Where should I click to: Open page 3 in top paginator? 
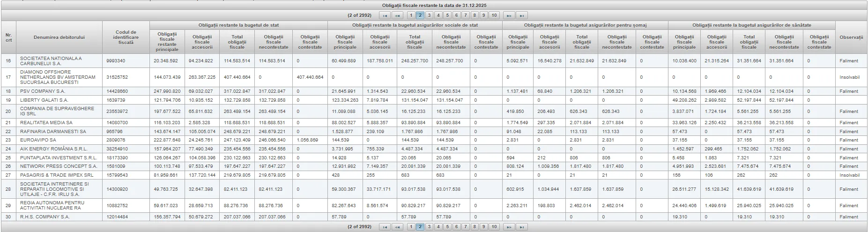click(429, 15)
